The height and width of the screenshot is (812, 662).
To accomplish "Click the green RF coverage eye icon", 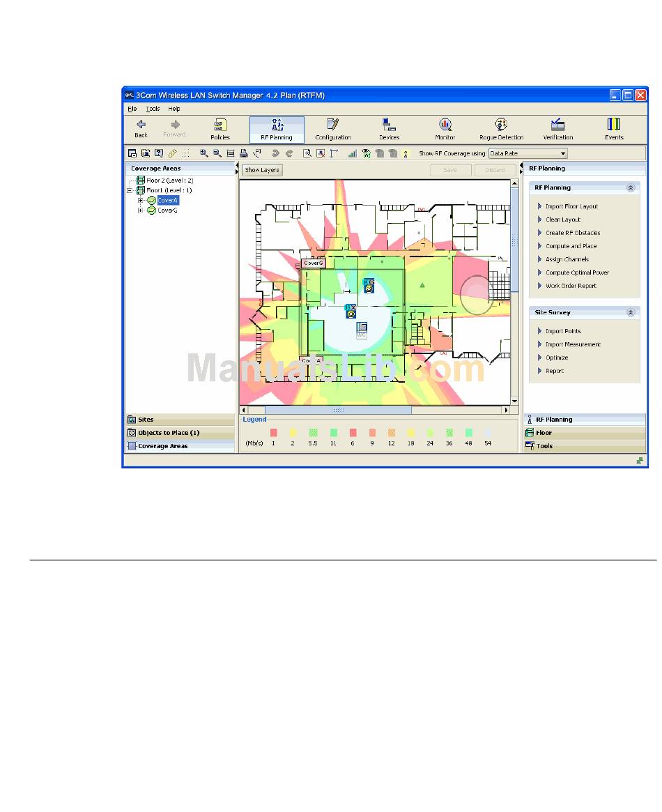I will (366, 153).
